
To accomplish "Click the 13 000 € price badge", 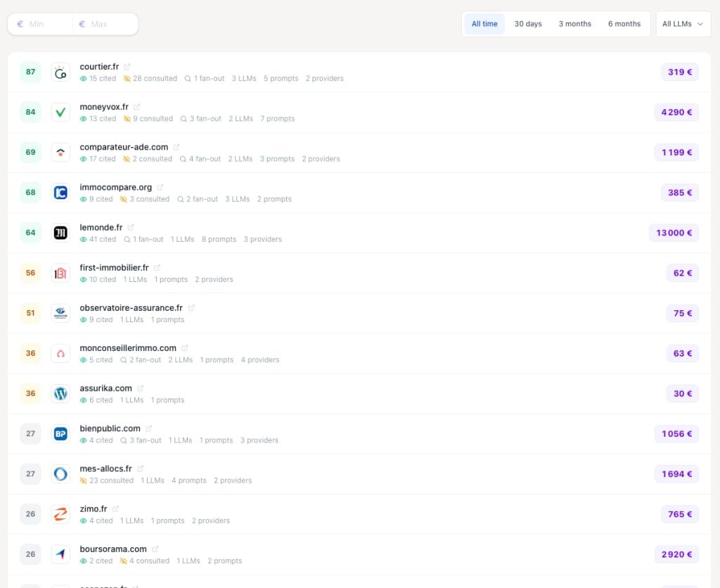I will pos(674,233).
